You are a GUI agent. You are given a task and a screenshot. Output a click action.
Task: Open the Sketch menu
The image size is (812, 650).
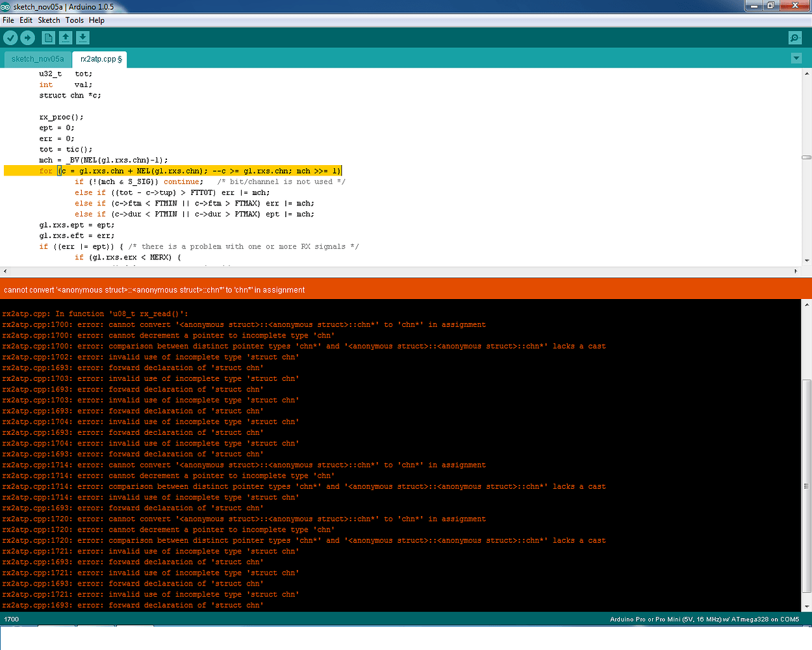click(x=49, y=20)
